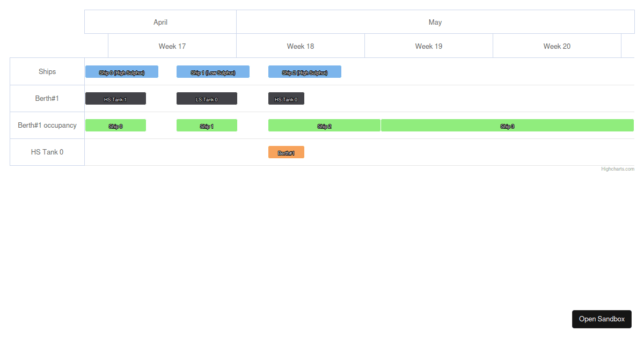Select the Ship 2 (High Sulphur) blue bar
The width and height of the screenshot is (644, 338).
[x=304, y=71]
